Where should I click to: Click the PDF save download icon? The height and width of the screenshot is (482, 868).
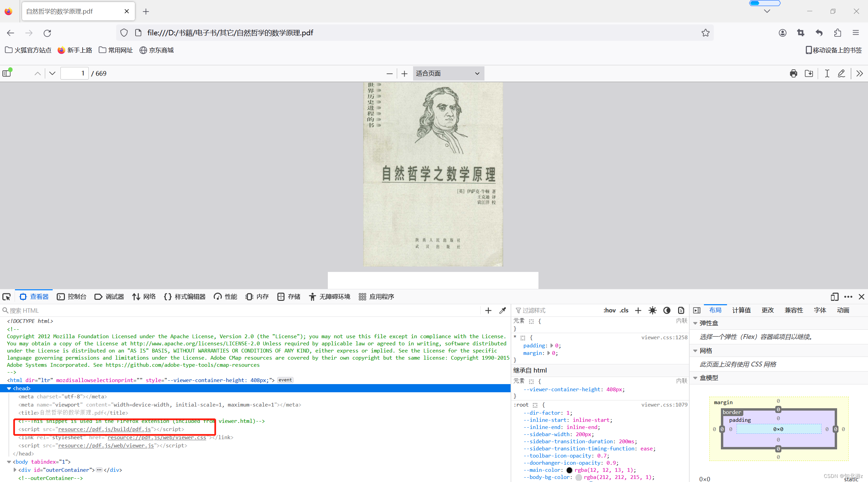coord(809,73)
